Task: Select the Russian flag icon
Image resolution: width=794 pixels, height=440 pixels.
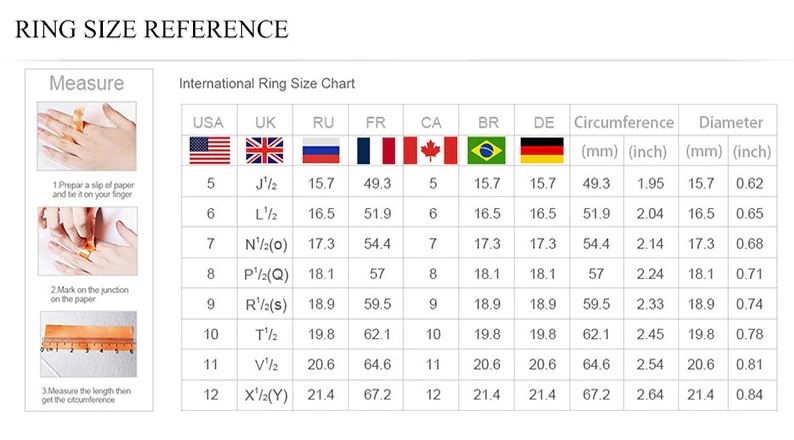Action: tap(321, 151)
